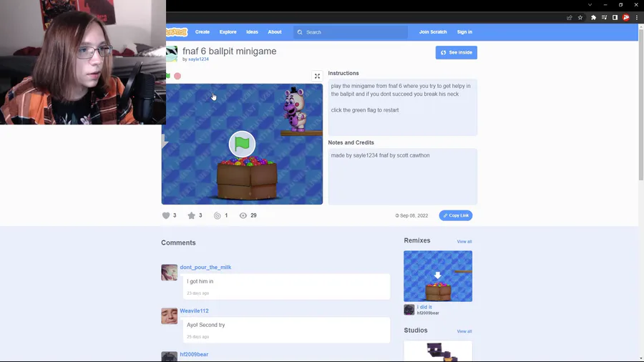Open hf2009bear commenter profile
The image size is (644, 362).
tap(194, 354)
